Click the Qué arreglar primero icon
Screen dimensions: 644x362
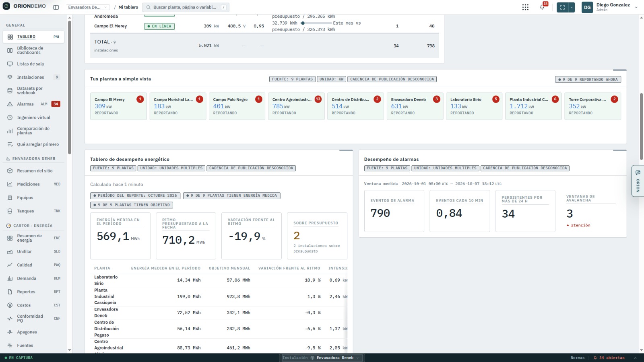coord(10,144)
